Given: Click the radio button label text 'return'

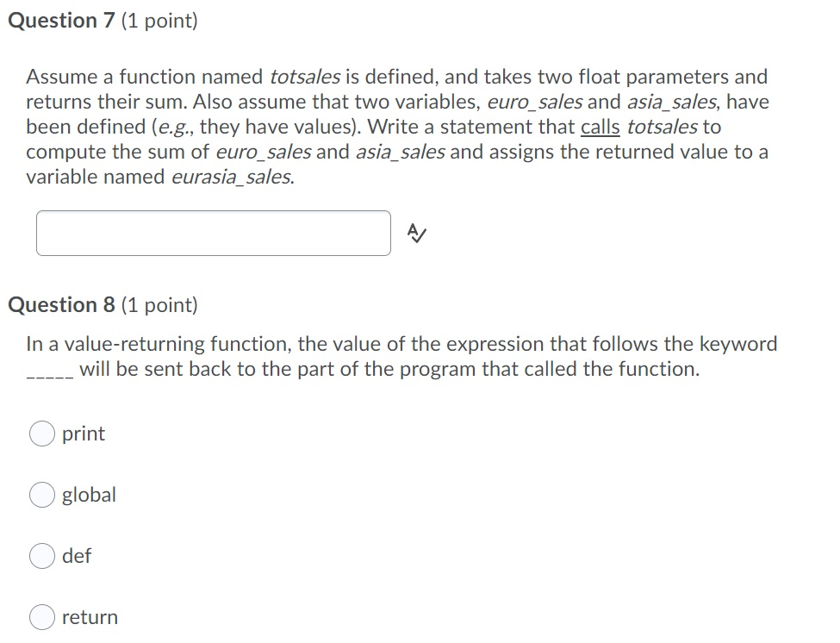Looking at the screenshot, I should click(x=90, y=617).
